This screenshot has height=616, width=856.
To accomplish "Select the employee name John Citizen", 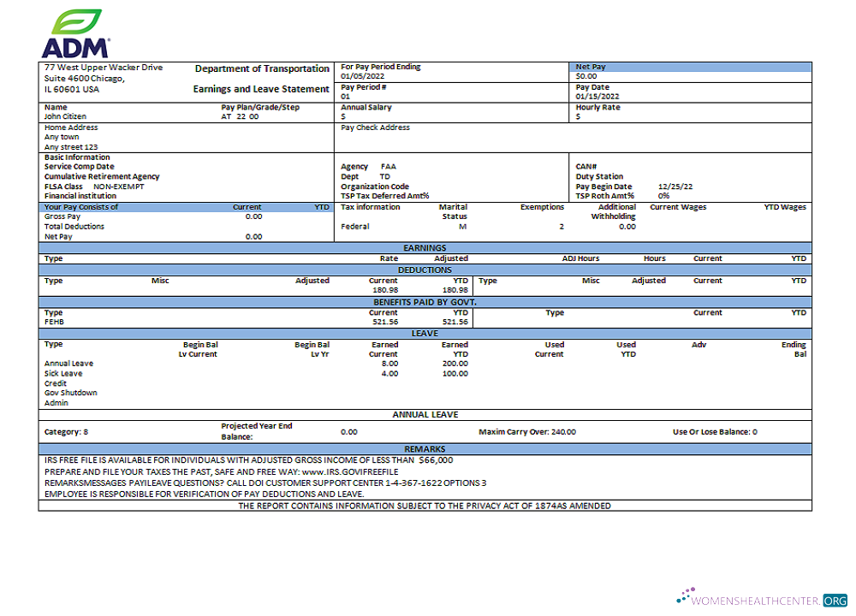I will (x=65, y=116).
